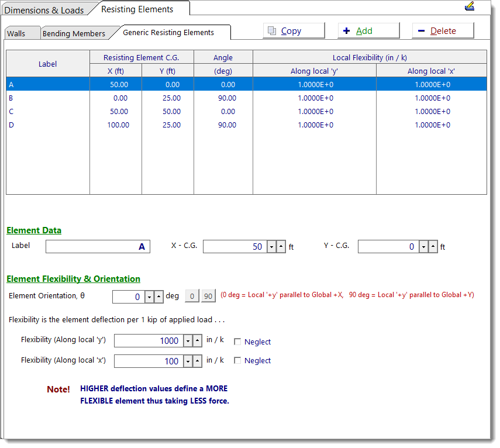
Task: Click the local 'x' flexibility cell in row C
Action: coord(432,112)
